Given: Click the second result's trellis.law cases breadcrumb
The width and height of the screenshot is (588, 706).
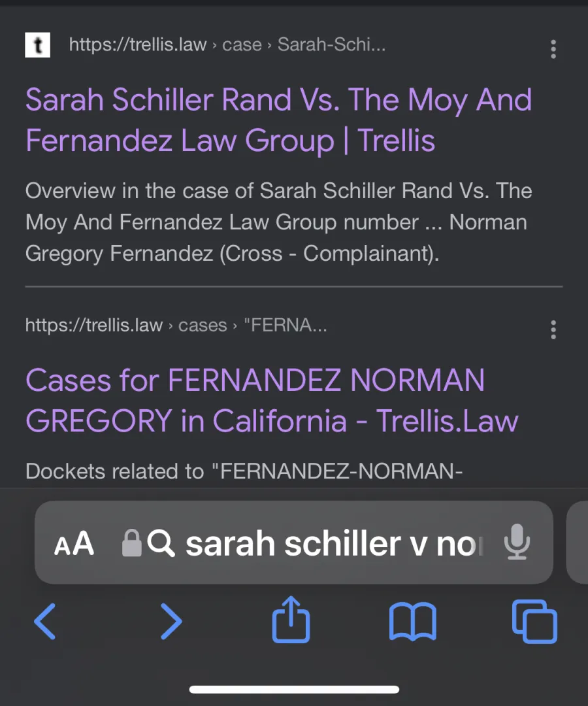Looking at the screenshot, I should (x=176, y=326).
